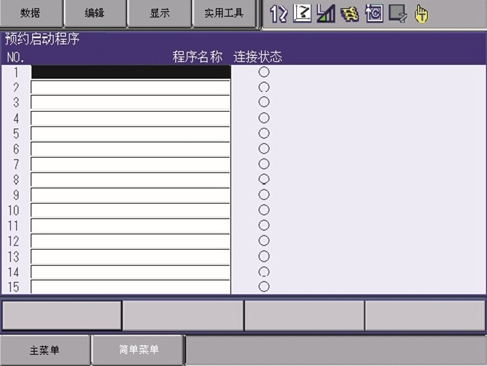Toggle connection status circle for row 12

[x=264, y=241]
